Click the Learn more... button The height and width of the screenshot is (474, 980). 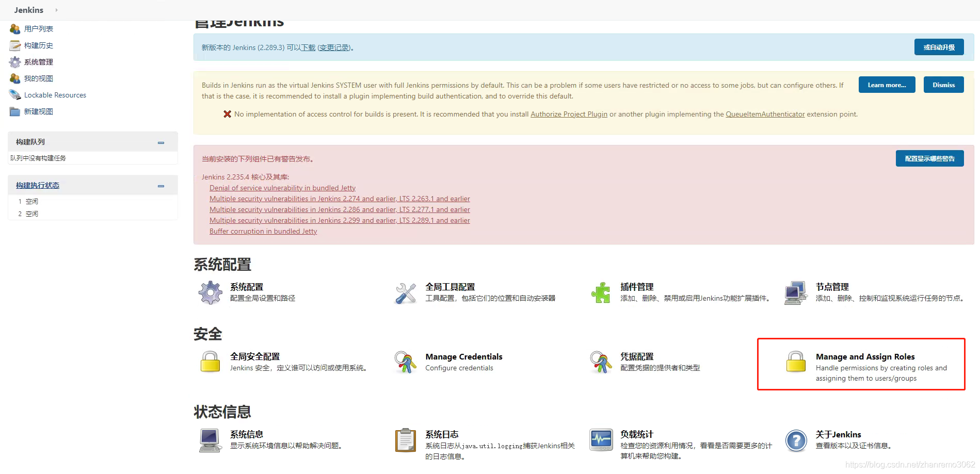point(887,85)
